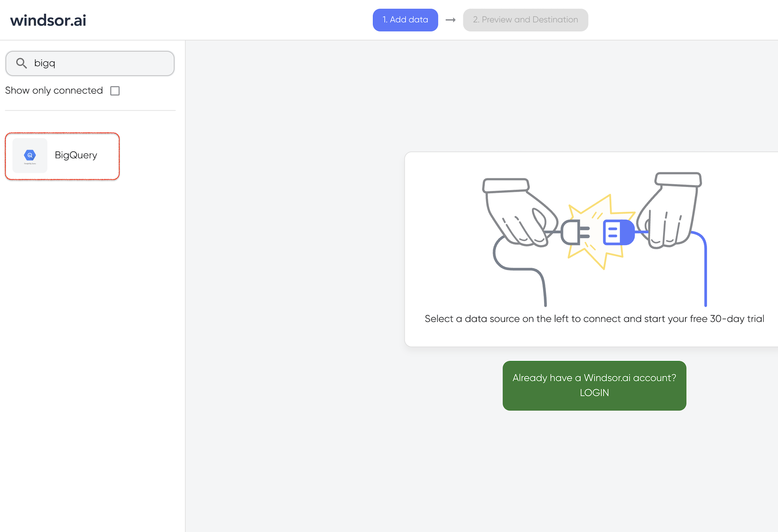Focus the data source search field

point(90,63)
